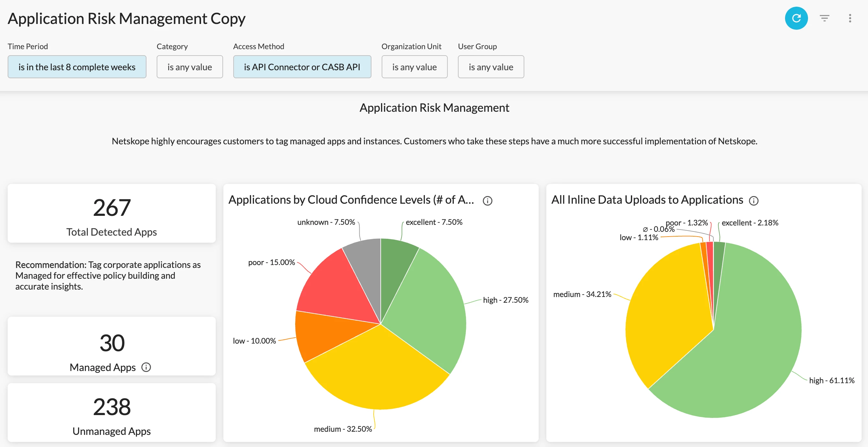
Task: Open the Time Period filter dropdown
Action: (x=77, y=67)
